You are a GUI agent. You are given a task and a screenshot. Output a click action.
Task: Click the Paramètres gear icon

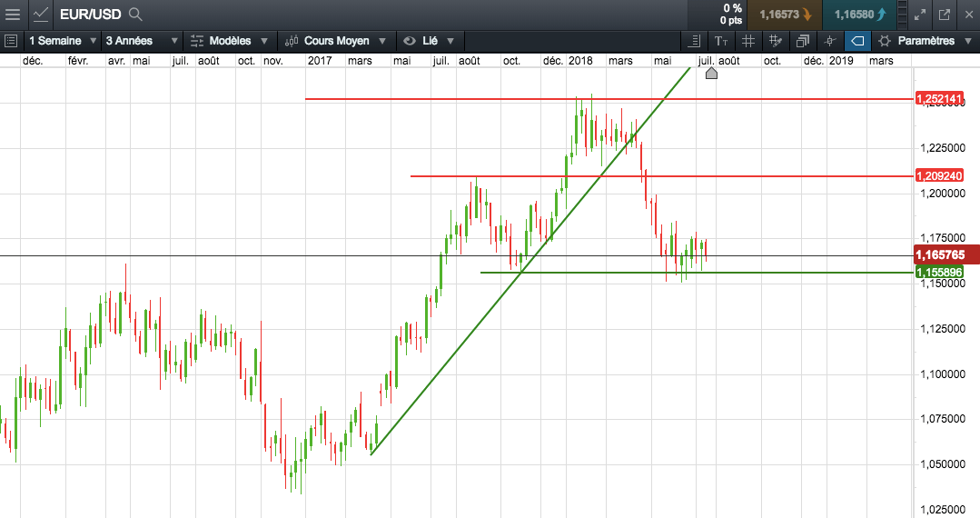coord(884,41)
